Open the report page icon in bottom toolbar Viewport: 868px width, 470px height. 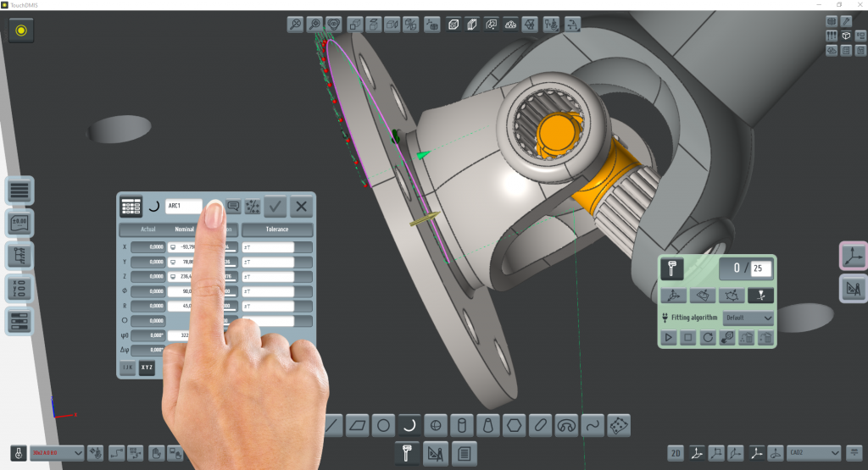pos(463,453)
